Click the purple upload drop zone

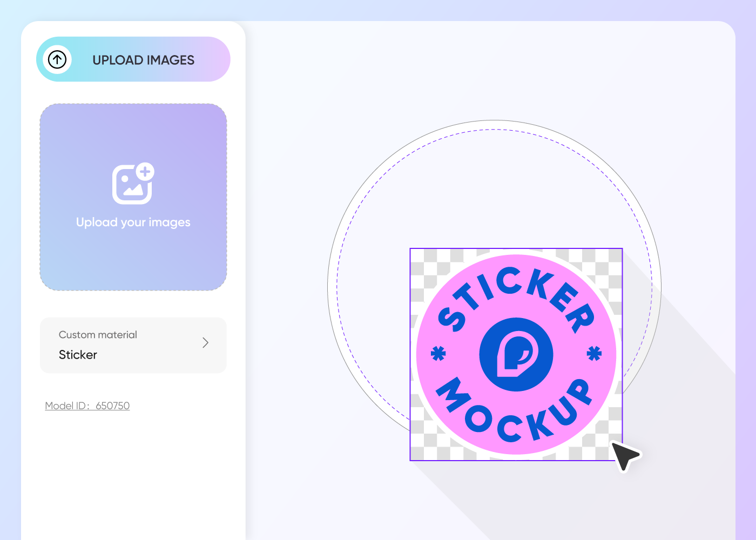133,197
